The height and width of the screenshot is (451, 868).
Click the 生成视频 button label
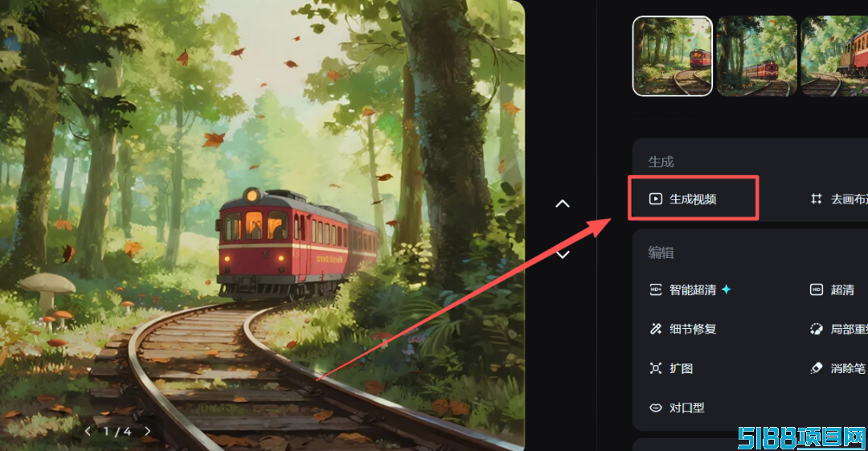pos(693,199)
